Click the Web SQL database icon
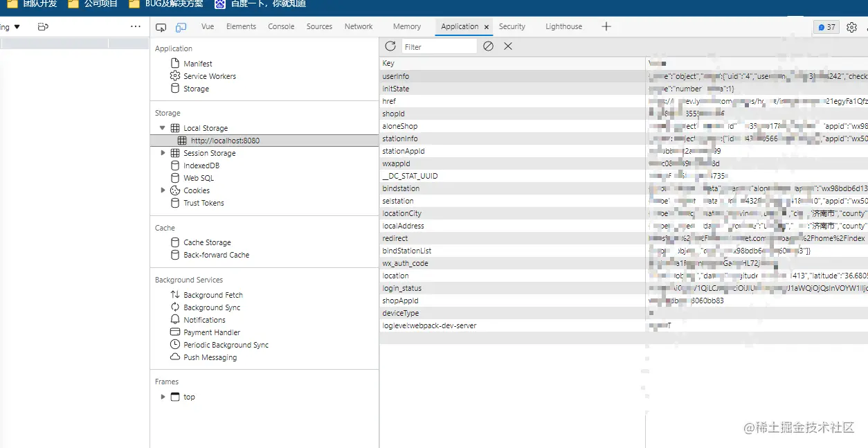This screenshot has width=868, height=448. 175,177
